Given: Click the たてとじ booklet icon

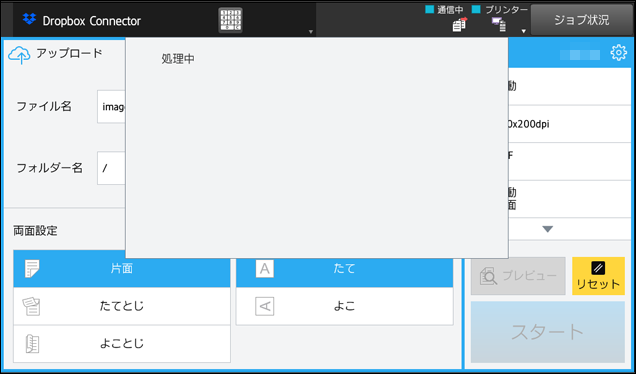Looking at the screenshot, I should click(32, 306).
